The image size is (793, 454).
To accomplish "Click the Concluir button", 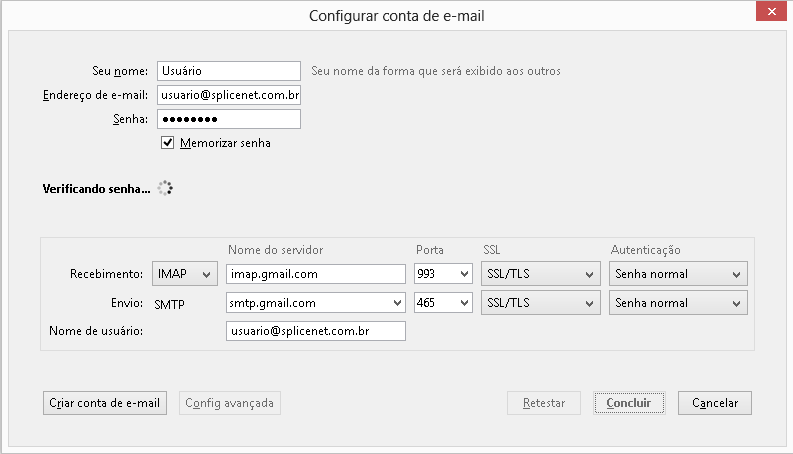I will 629,403.
